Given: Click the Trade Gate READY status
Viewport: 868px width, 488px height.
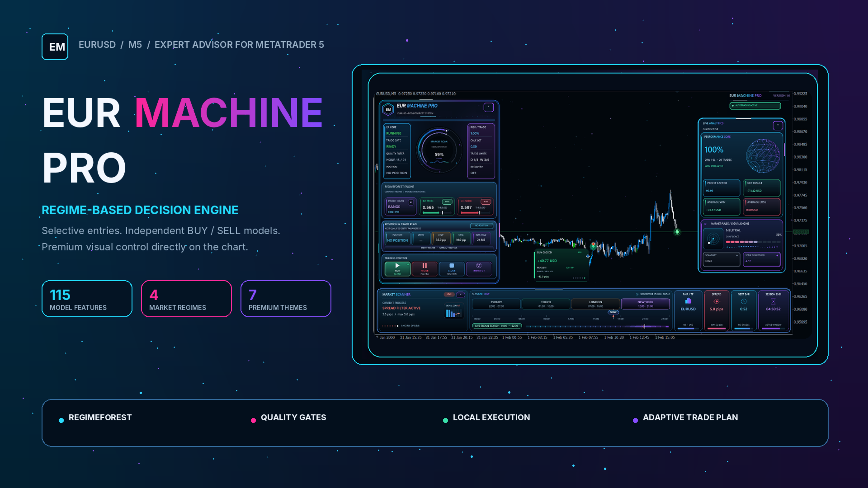Looking at the screenshot, I should coord(391,146).
